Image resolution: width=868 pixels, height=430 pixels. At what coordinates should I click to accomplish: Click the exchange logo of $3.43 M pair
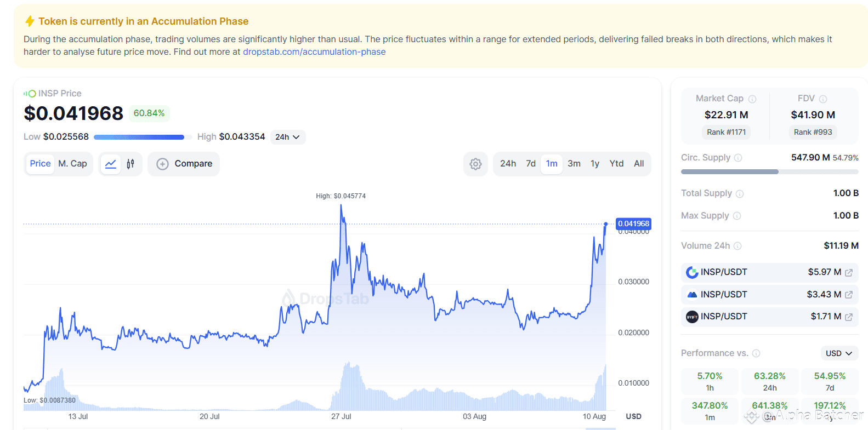point(693,295)
